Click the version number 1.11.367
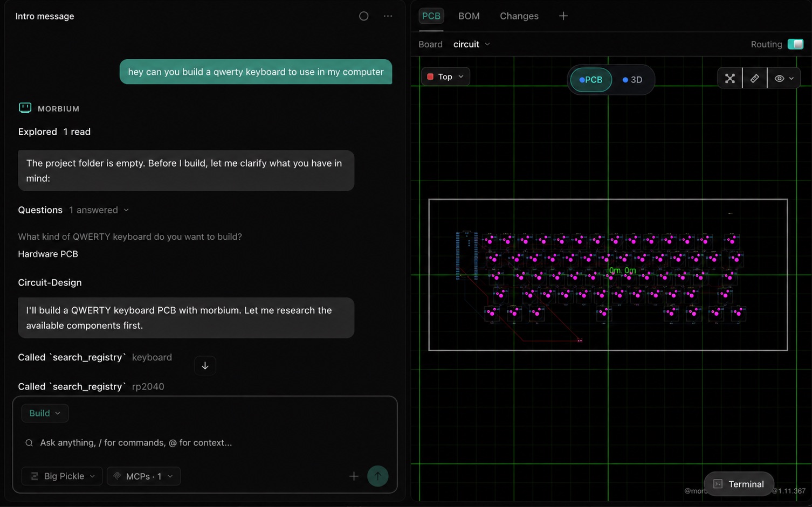This screenshot has height=507, width=812. tap(789, 491)
